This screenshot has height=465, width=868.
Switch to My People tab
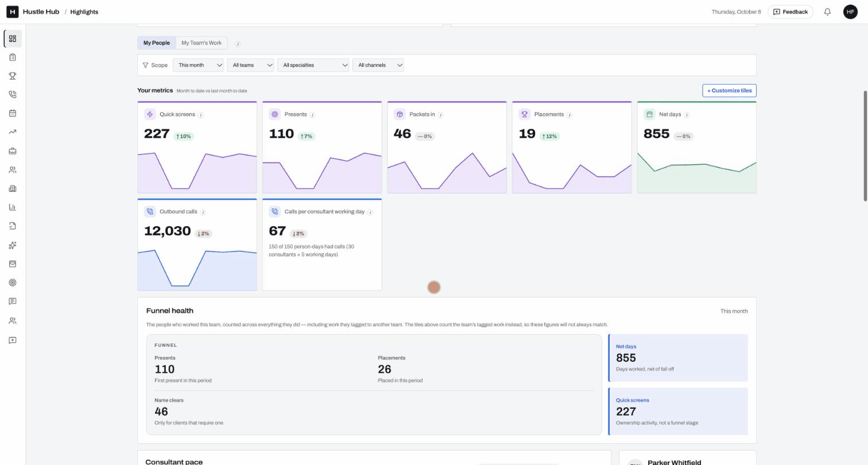[x=157, y=43]
